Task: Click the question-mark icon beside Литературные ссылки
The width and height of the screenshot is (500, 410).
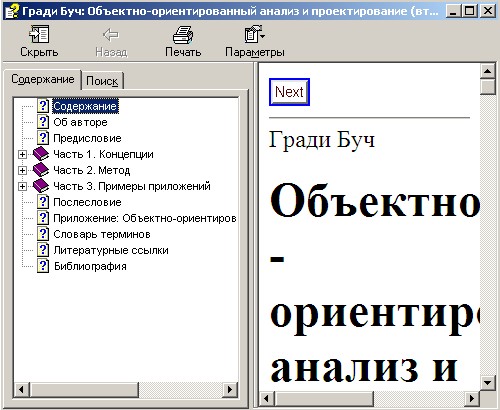Action: coord(43,250)
